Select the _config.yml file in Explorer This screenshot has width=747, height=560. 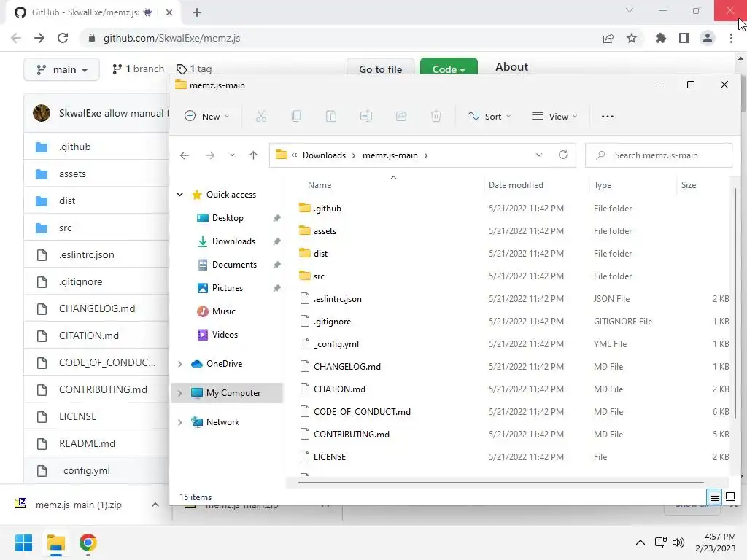[336, 344]
